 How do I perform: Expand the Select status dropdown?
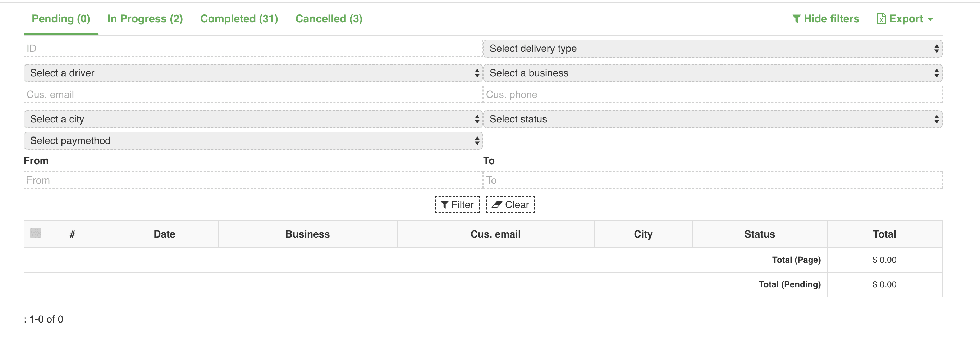713,119
